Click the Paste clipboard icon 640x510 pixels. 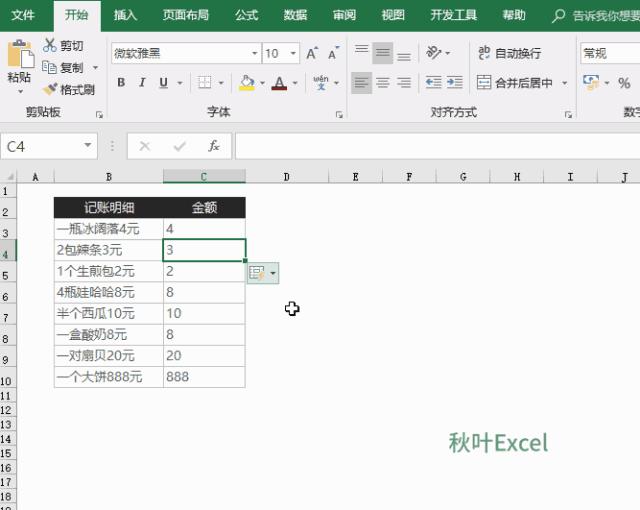[x=20, y=54]
